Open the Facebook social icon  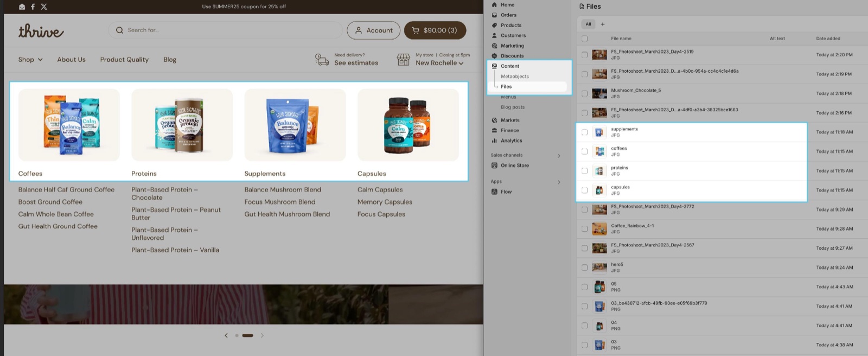(x=33, y=7)
